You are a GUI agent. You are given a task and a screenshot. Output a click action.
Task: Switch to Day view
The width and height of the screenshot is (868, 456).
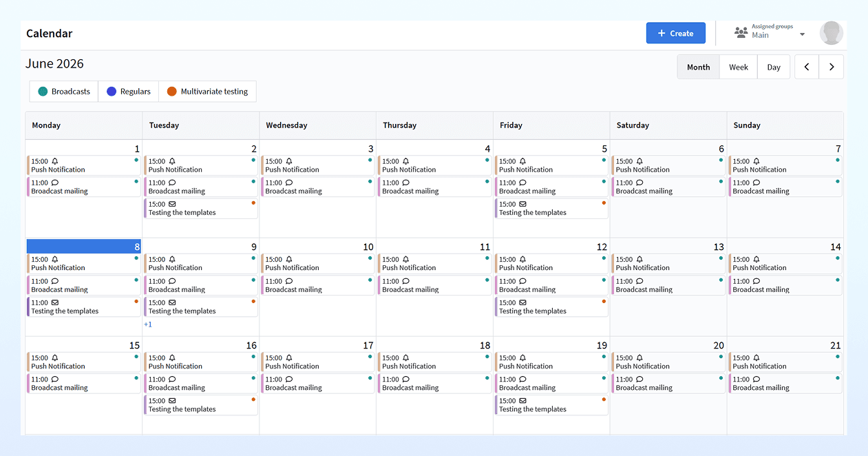[x=774, y=67]
